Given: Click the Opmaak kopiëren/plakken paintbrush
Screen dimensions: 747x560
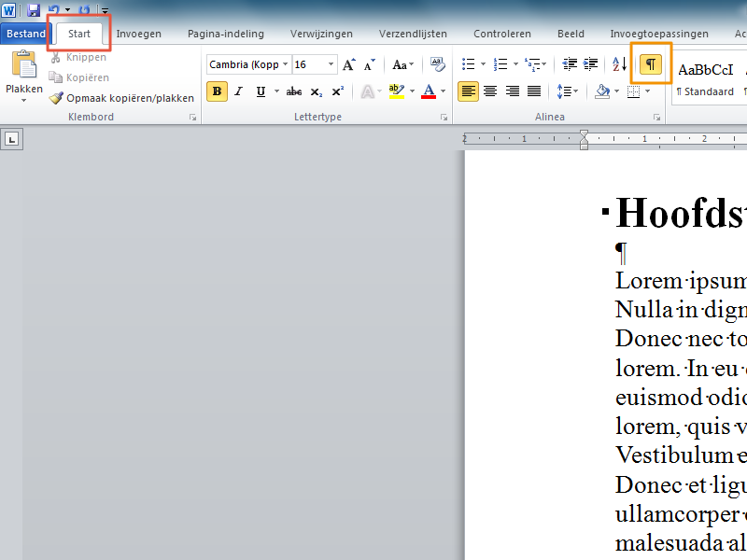Looking at the screenshot, I should [57, 98].
